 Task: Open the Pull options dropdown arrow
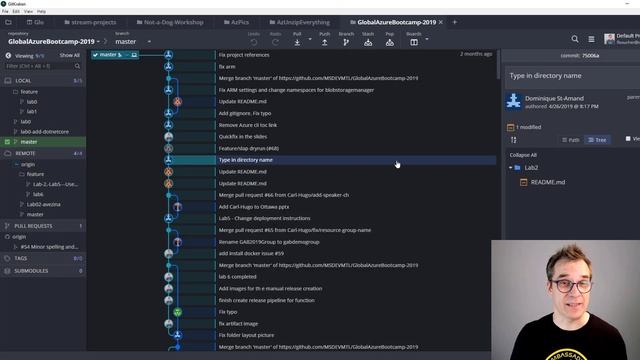click(x=310, y=39)
